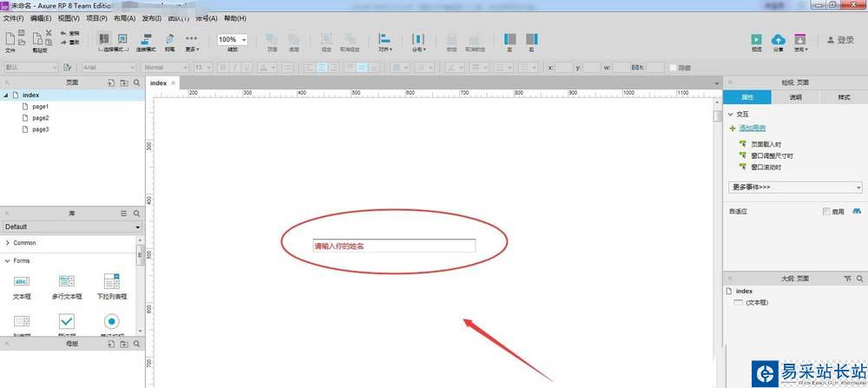This screenshot has height=388, width=868.
Task: Click the x position input field
Action: tap(563, 68)
